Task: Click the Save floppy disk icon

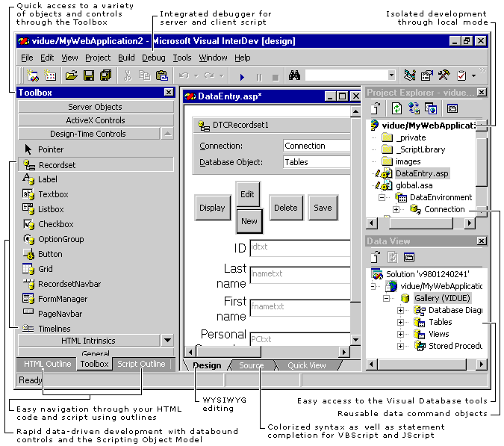Action: tap(89, 76)
